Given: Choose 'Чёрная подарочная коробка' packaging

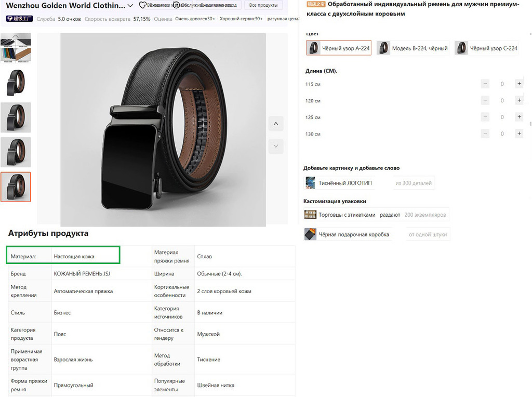Looking at the screenshot, I should pyautogui.click(x=347, y=234).
